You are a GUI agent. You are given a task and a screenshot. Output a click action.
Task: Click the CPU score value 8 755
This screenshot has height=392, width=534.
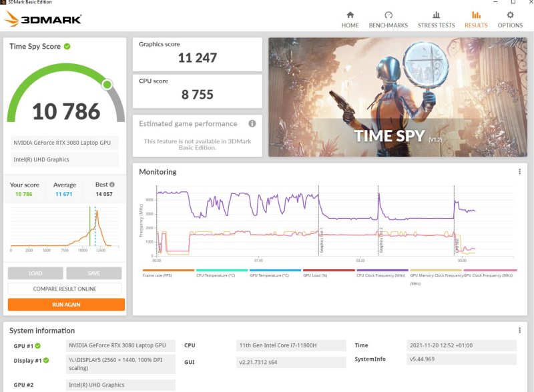[198, 95]
